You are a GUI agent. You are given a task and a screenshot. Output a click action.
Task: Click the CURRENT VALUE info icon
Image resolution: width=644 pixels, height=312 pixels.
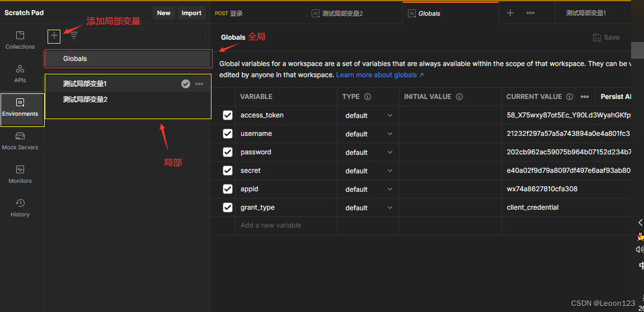click(x=570, y=97)
